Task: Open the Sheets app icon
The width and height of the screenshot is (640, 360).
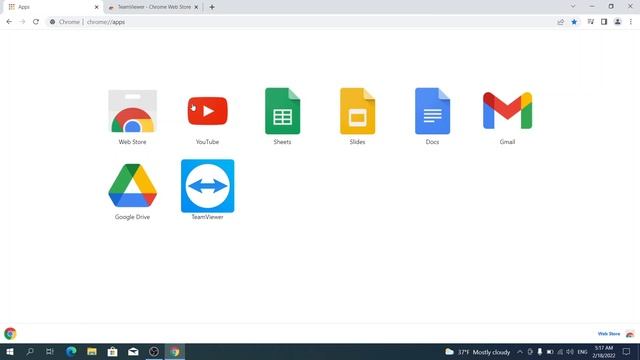Action: click(282, 111)
